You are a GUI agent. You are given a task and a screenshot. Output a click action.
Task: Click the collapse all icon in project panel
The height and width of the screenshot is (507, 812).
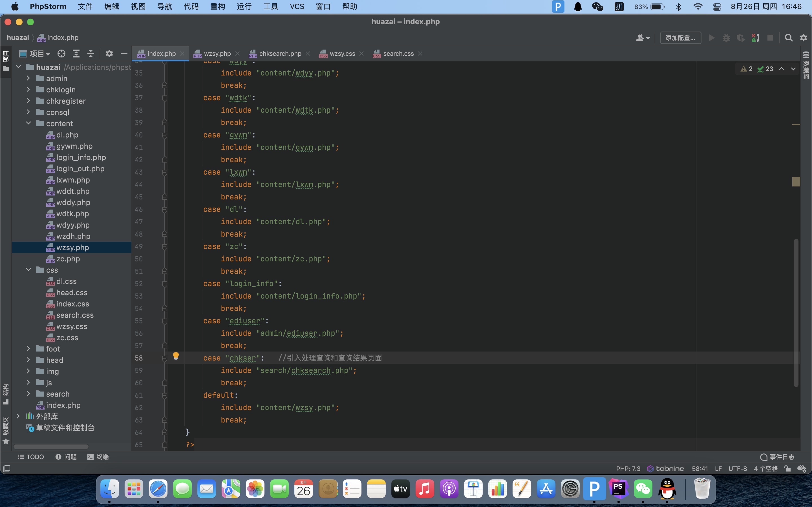(91, 54)
